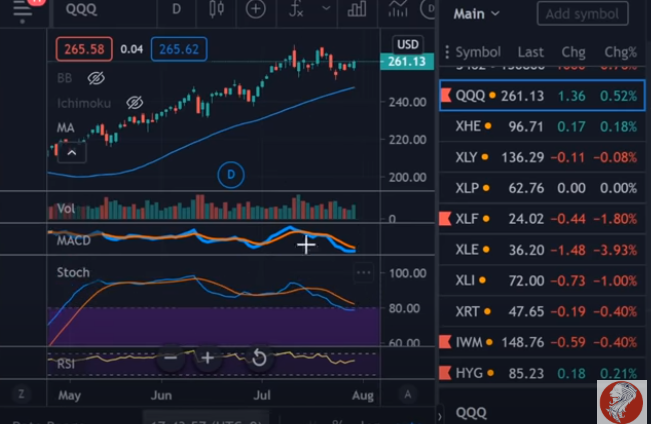Select the XRT watchlist row
This screenshot has width=651, height=424.
542,311
